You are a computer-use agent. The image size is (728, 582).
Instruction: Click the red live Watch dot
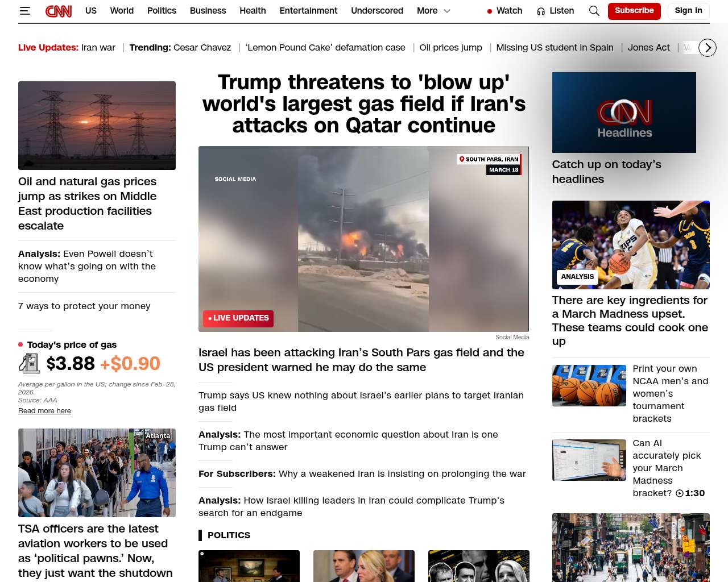pos(490,11)
